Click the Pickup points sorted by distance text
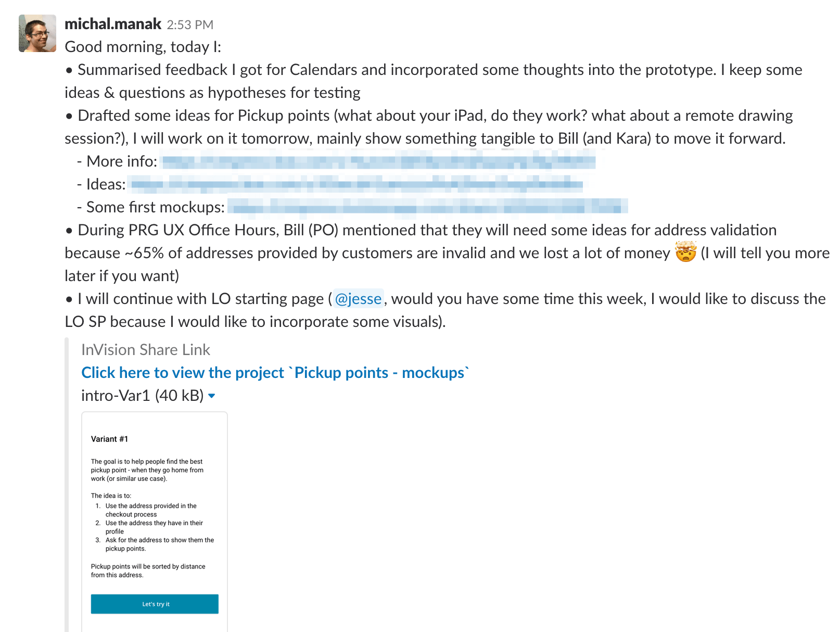Viewport: 840px width, 632px height. tap(148, 571)
